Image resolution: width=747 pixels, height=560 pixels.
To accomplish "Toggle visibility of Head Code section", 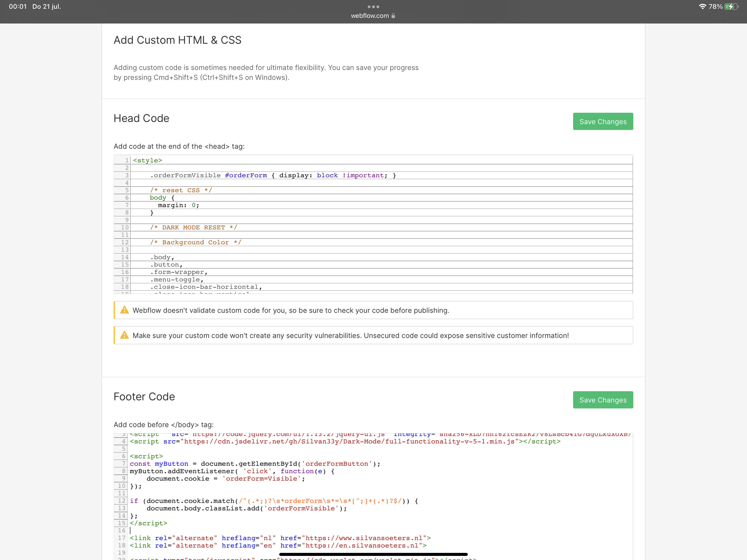I will coord(141,118).
